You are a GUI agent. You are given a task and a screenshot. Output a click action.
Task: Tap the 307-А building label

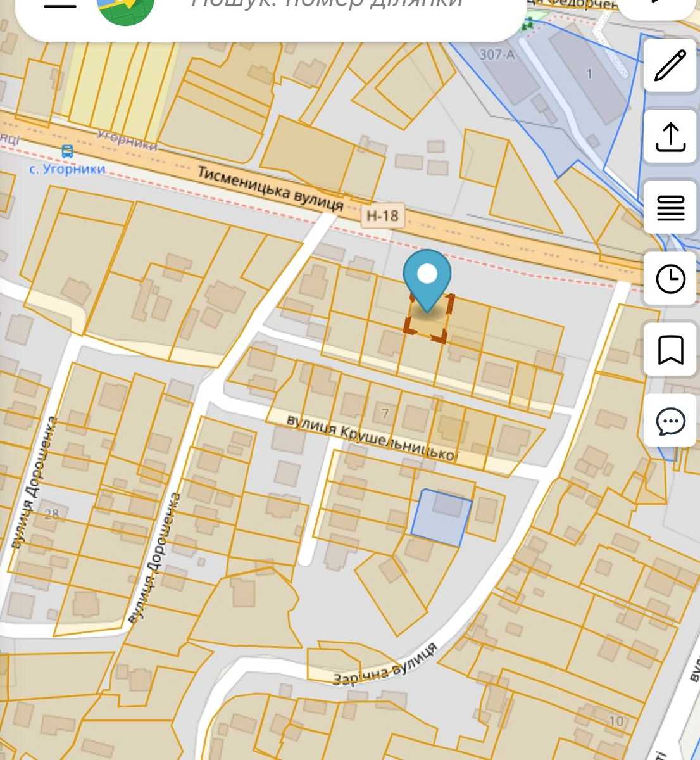(497, 54)
